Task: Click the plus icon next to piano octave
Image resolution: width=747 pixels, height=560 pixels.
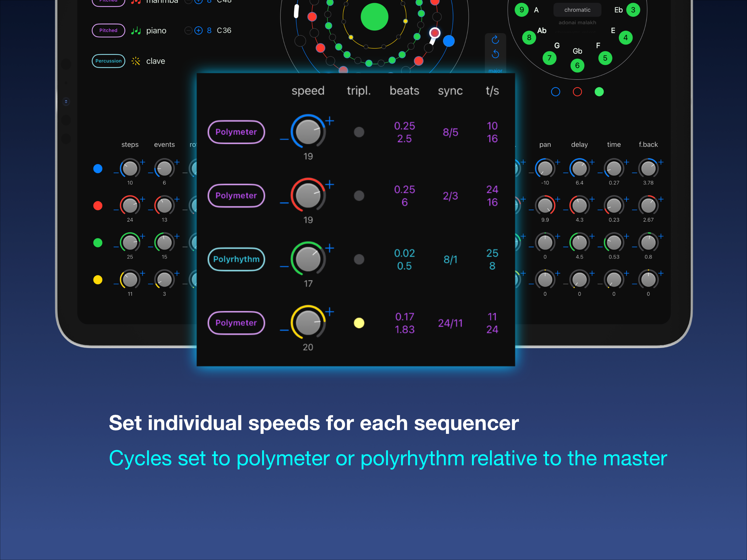Action: 199,31
